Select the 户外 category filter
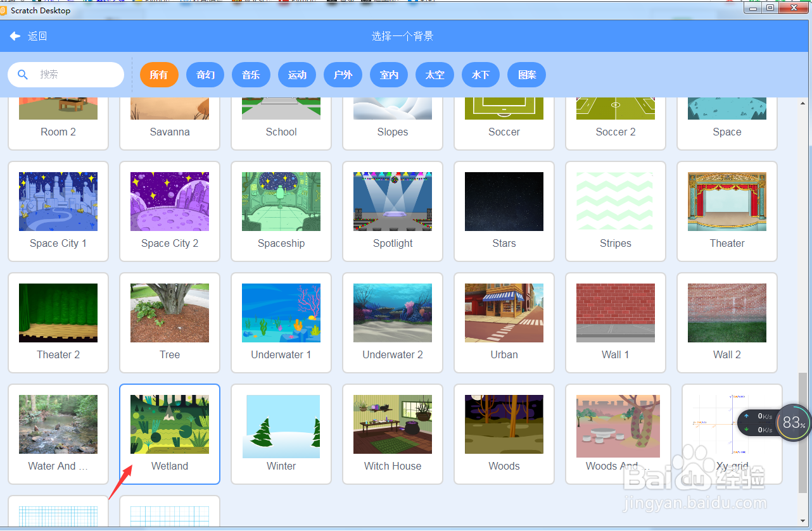Screen dimensions: 812x531 [343, 75]
